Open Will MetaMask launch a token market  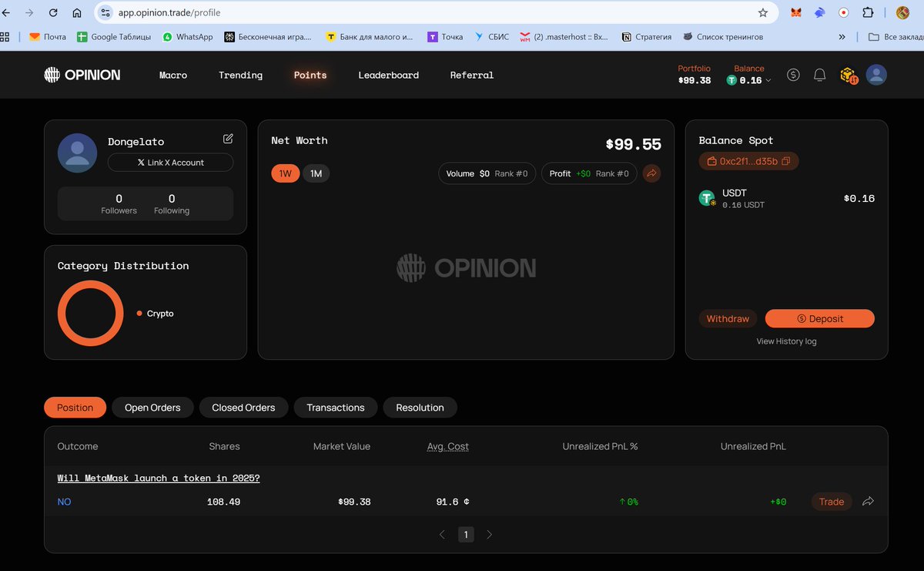(x=159, y=478)
